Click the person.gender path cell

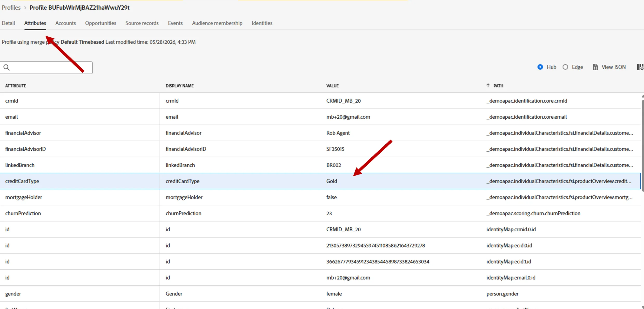point(502,294)
